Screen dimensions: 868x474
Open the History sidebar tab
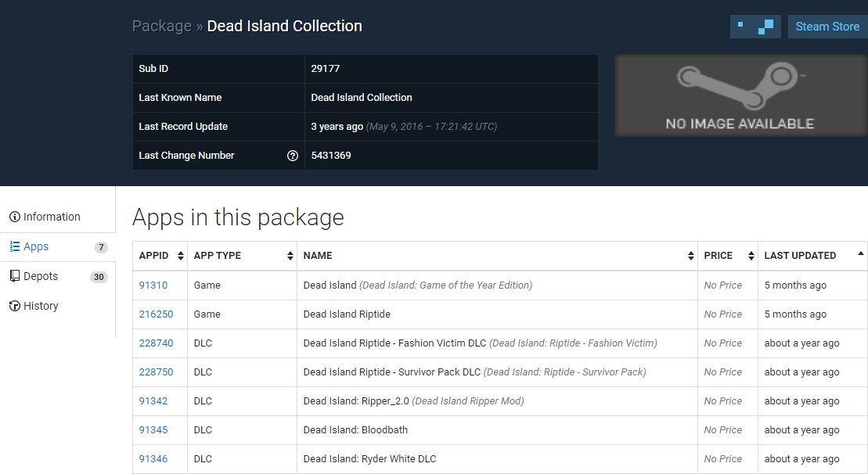coord(58,306)
